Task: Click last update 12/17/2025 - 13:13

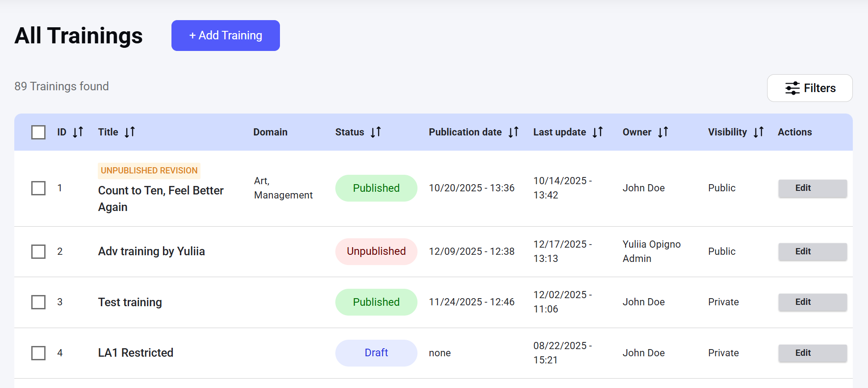Action: [x=563, y=252]
